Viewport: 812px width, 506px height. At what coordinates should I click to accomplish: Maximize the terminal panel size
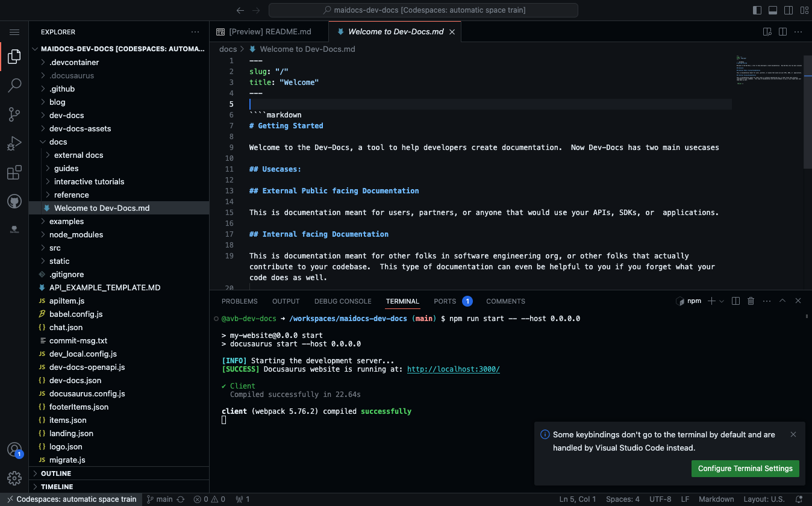coord(782,301)
